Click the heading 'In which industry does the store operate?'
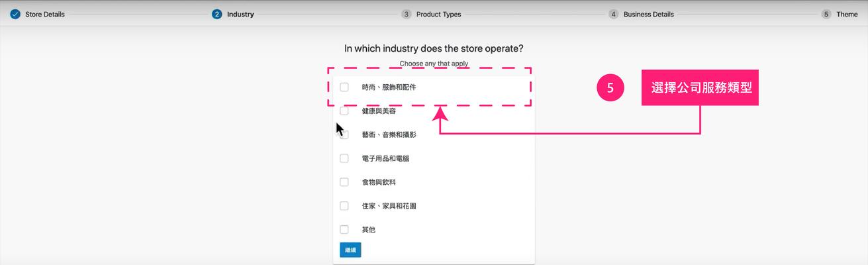868x265 pixels. click(434, 48)
